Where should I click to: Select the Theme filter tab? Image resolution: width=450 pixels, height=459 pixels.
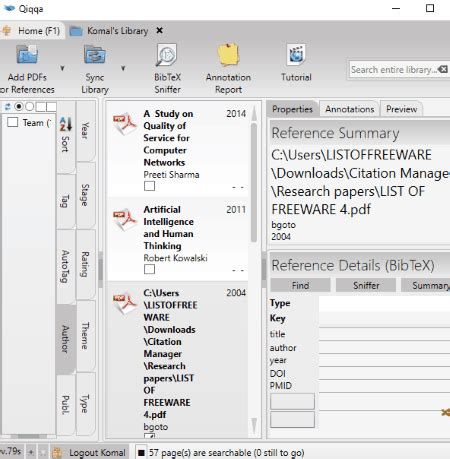pyautogui.click(x=86, y=335)
